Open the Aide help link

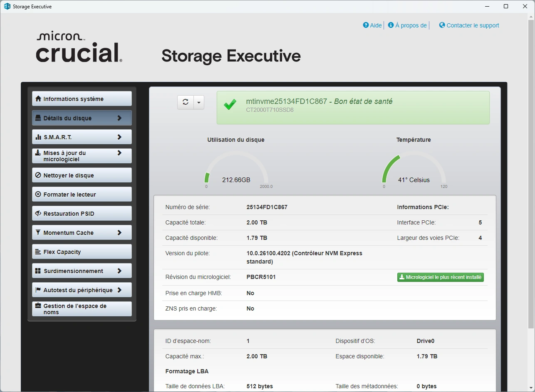[x=376, y=25]
